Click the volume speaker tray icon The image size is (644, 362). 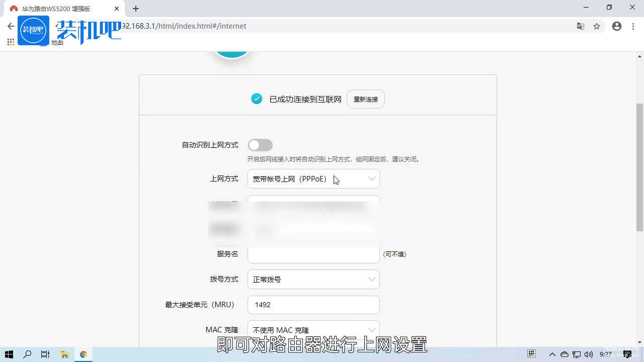click(589, 354)
